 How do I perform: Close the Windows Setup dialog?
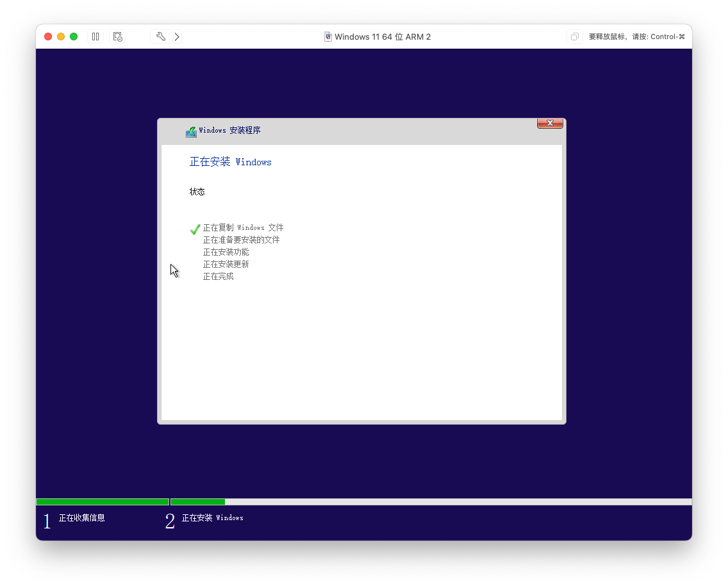pos(550,123)
